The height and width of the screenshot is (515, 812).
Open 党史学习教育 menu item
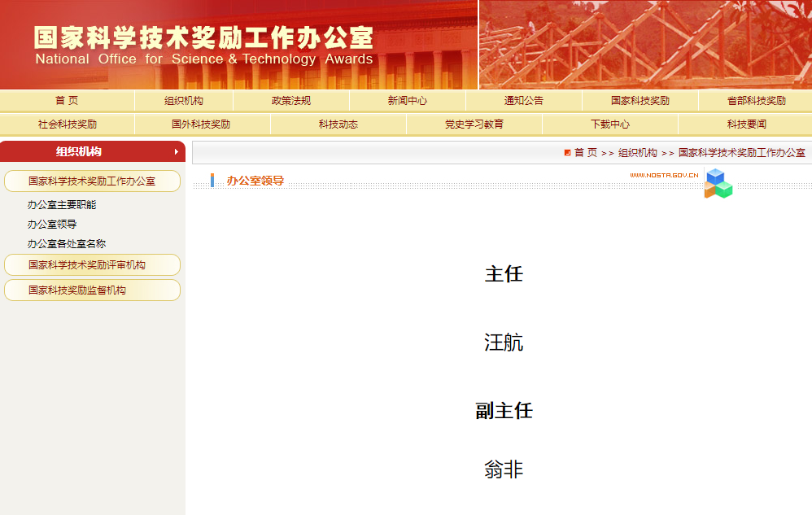(x=474, y=124)
